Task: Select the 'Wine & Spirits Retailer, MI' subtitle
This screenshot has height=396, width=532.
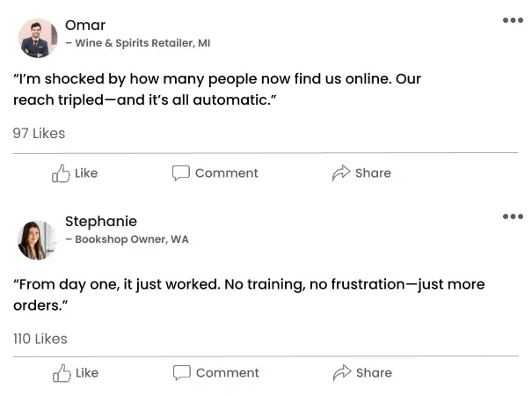Action: tap(142, 43)
